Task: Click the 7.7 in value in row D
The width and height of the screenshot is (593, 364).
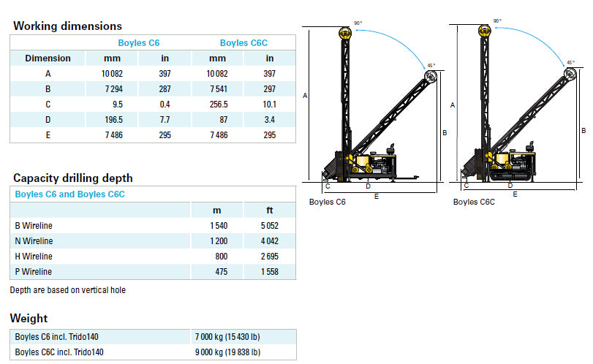Action: pyautogui.click(x=165, y=120)
